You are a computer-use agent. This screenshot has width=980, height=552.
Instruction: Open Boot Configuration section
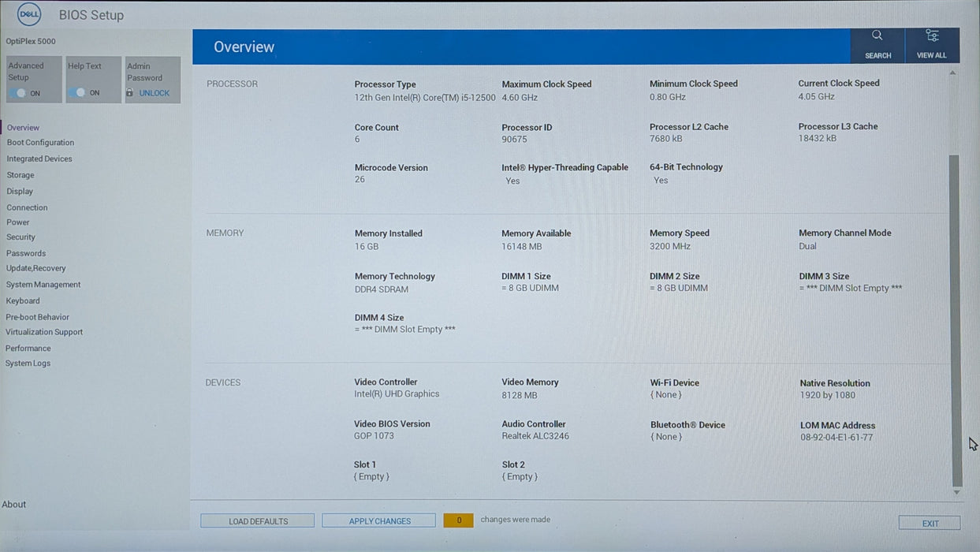click(x=40, y=143)
